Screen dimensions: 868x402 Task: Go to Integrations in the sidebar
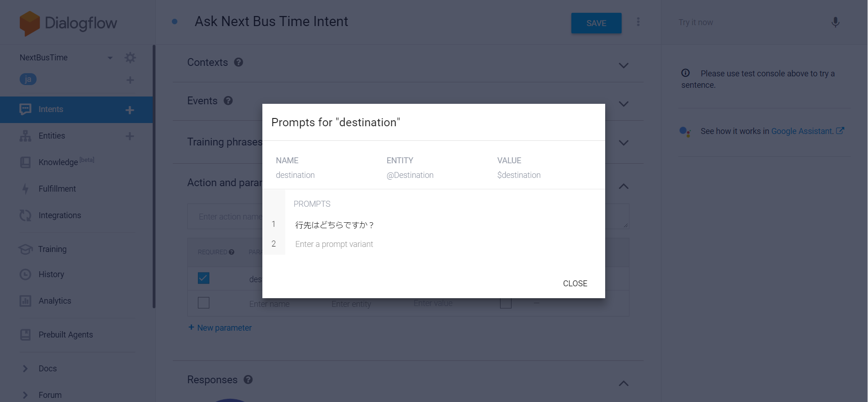[59, 215]
